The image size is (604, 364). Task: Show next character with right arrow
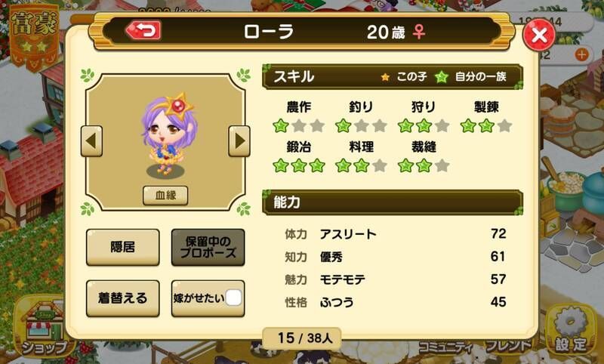(239, 141)
